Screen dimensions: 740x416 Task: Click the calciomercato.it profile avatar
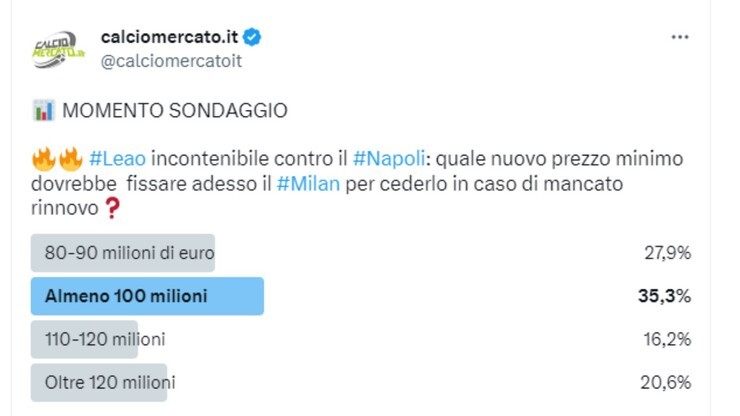pos(59,48)
